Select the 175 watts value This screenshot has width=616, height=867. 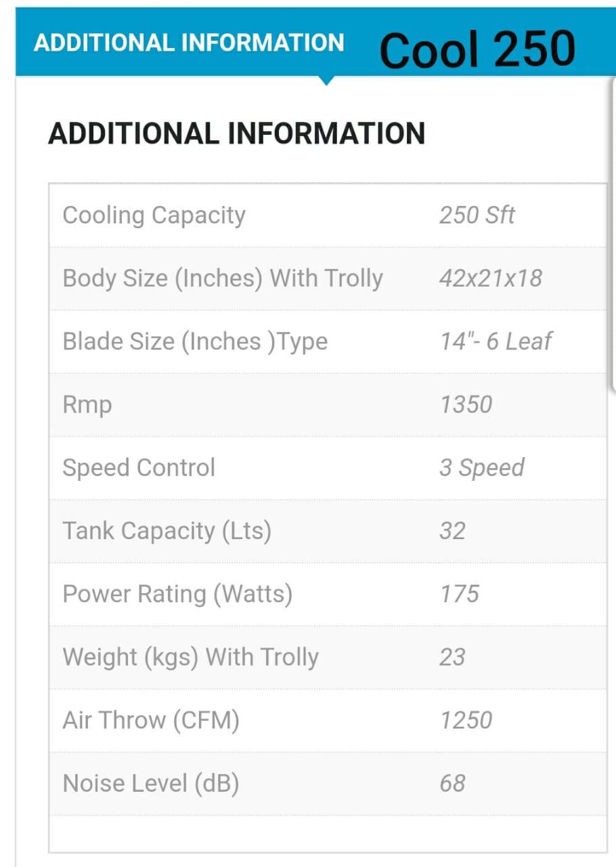click(459, 594)
